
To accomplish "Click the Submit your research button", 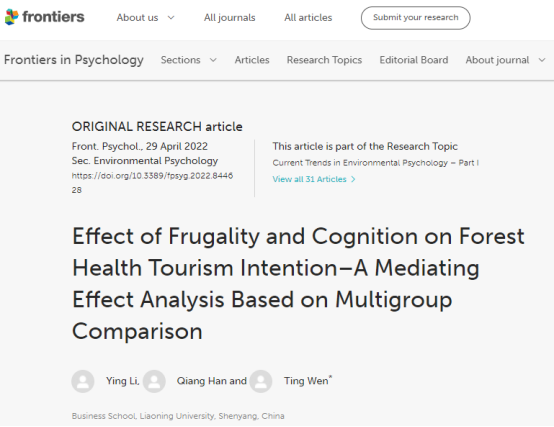I will (x=416, y=18).
